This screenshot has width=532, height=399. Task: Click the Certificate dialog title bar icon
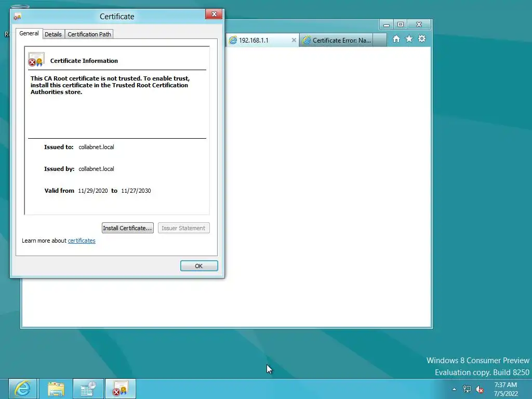(17, 16)
